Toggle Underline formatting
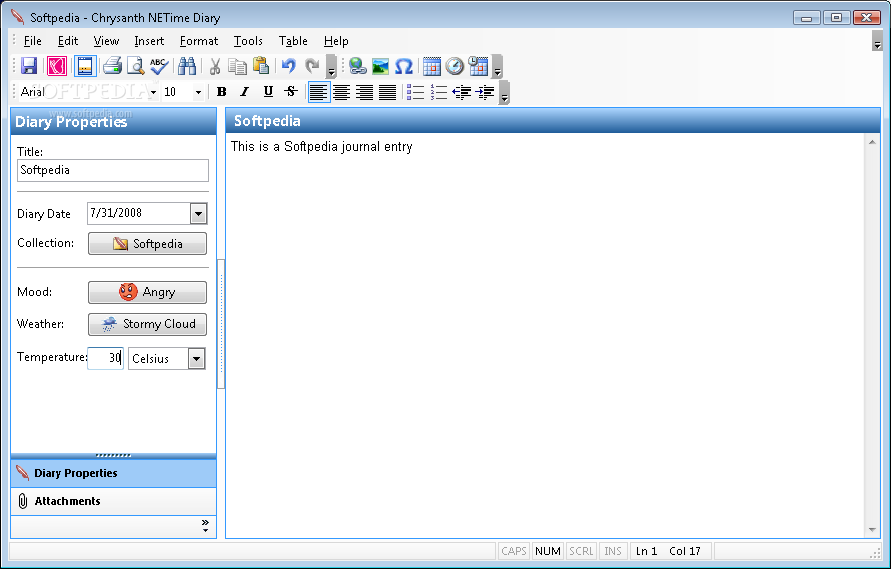The width and height of the screenshot is (891, 569). (x=268, y=92)
